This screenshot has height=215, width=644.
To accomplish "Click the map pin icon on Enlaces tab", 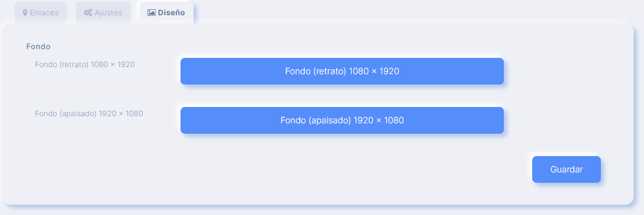I will [25, 13].
